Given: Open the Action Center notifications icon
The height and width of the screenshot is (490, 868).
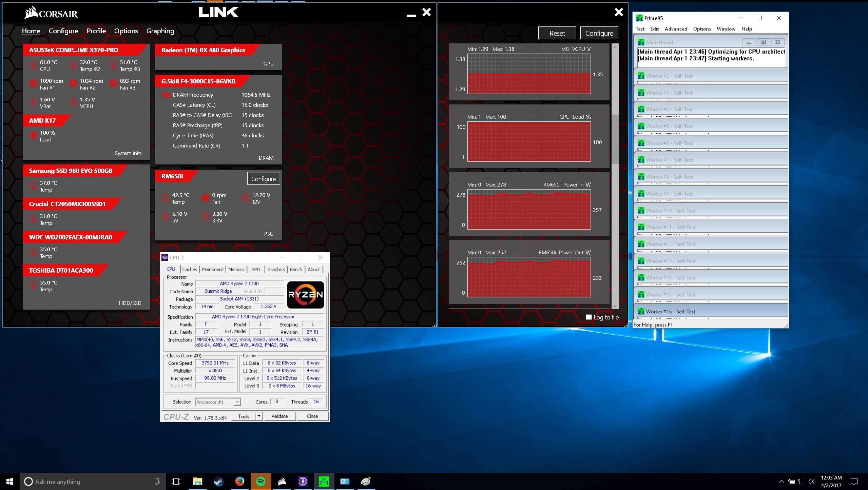Looking at the screenshot, I should point(854,482).
